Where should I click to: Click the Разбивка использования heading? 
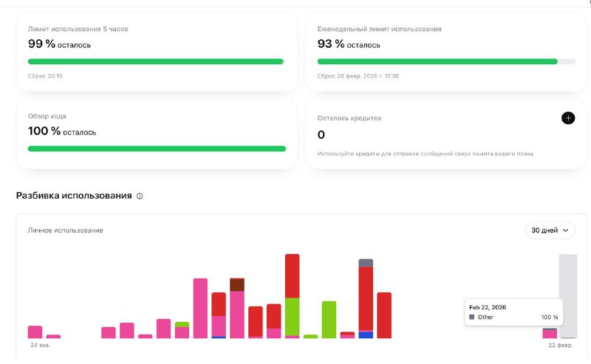click(74, 196)
